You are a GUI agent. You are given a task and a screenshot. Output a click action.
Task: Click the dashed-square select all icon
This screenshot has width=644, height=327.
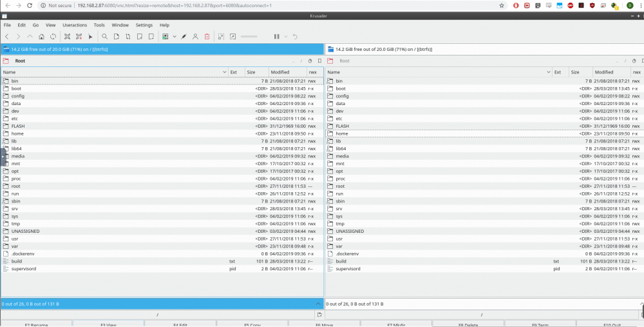point(222,37)
